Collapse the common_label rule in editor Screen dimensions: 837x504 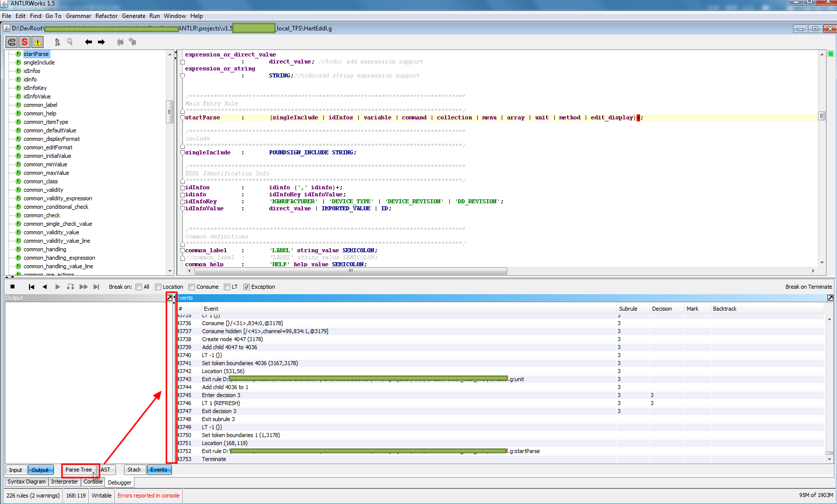(x=182, y=251)
